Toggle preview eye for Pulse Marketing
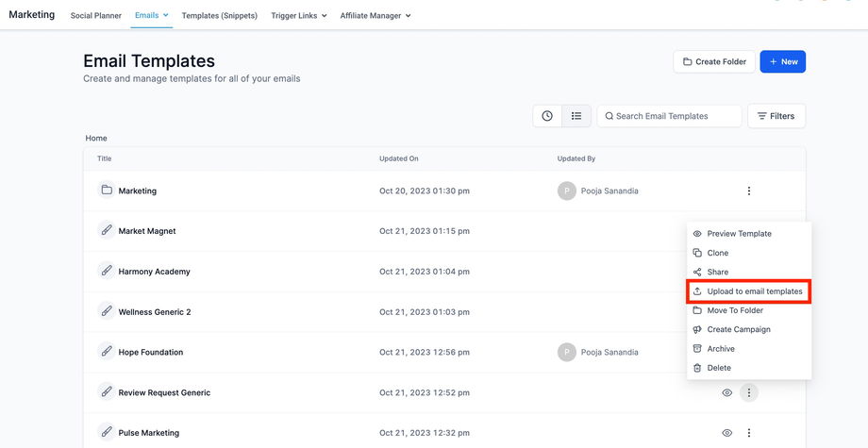868x448 pixels. click(727, 433)
